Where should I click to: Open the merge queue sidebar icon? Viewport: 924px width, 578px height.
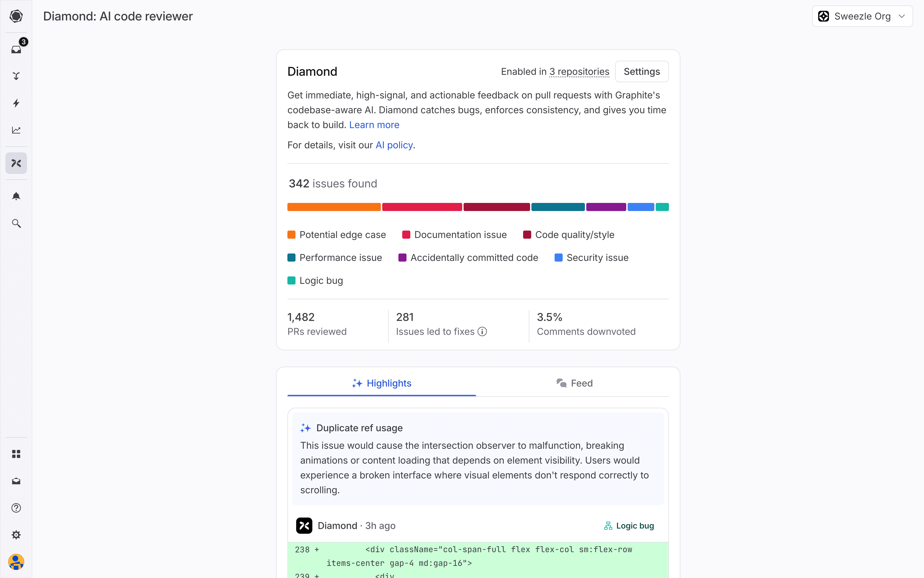coord(16,76)
